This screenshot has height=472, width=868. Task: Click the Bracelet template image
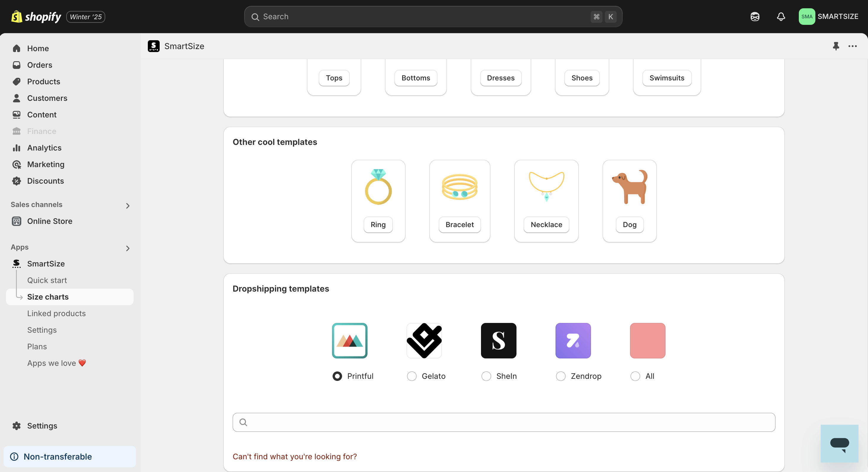(460, 186)
